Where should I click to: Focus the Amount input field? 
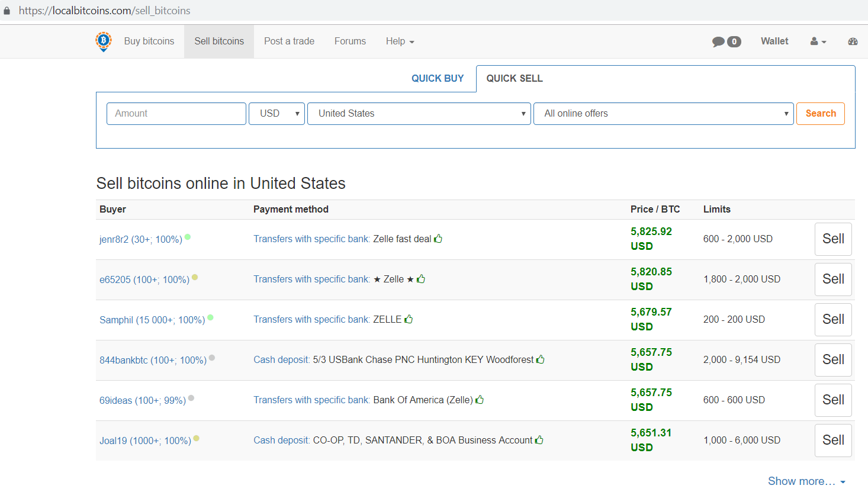(176, 114)
